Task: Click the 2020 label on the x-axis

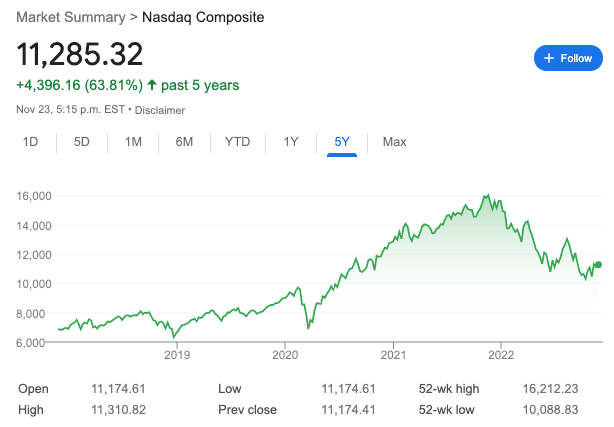Action: [285, 354]
